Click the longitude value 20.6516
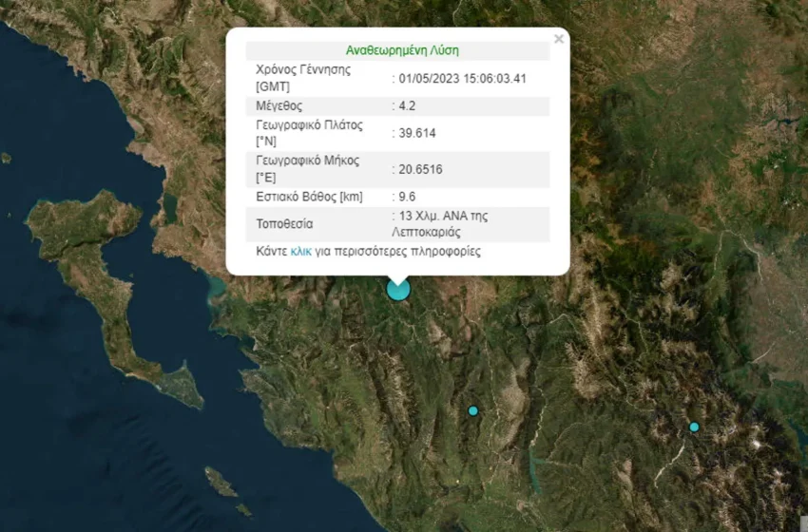Image resolution: width=808 pixels, height=532 pixels. click(420, 169)
